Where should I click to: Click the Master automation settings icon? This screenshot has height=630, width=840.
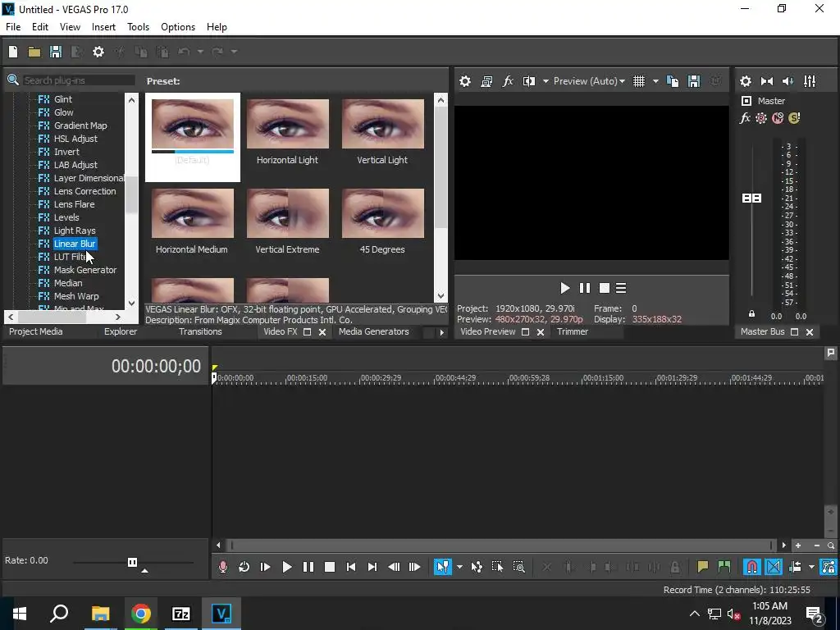[760, 118]
